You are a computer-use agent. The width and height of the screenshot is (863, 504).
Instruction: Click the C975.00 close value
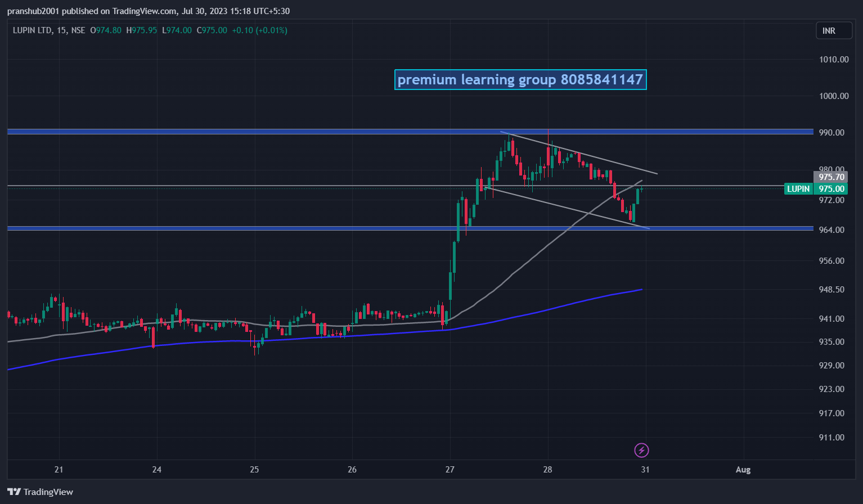212,30
